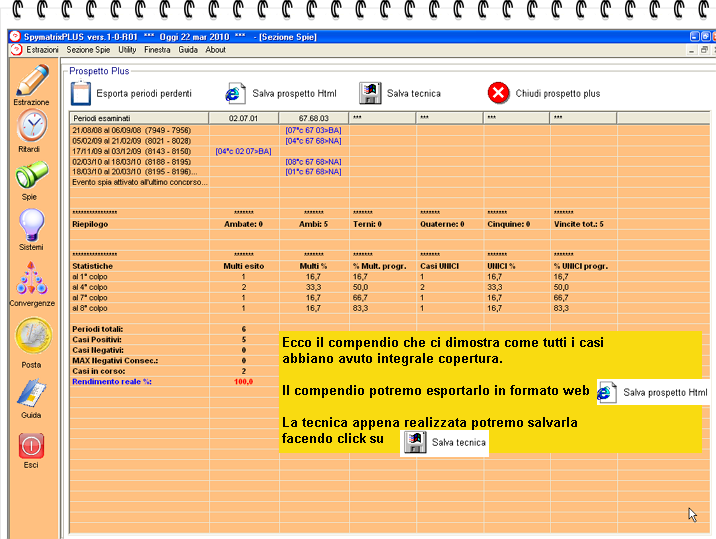Click Esporta periodi perdenti button label

(x=144, y=93)
